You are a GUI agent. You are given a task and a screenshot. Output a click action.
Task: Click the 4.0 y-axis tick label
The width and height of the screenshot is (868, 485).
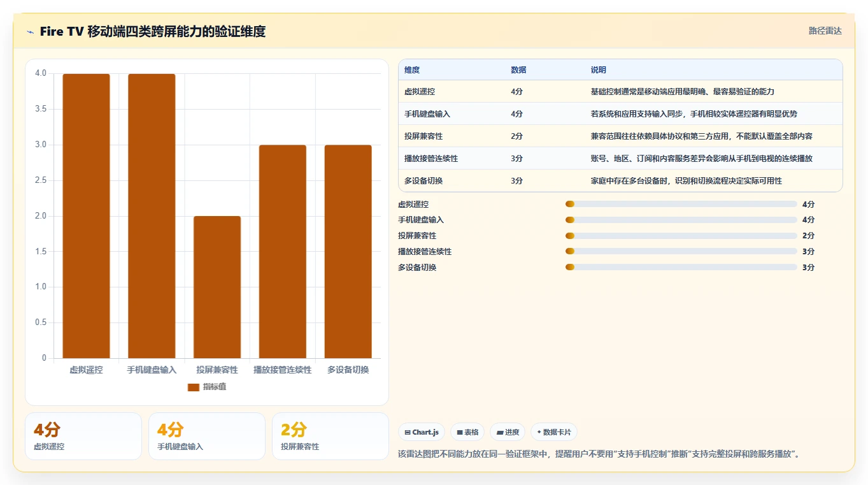[x=41, y=73]
